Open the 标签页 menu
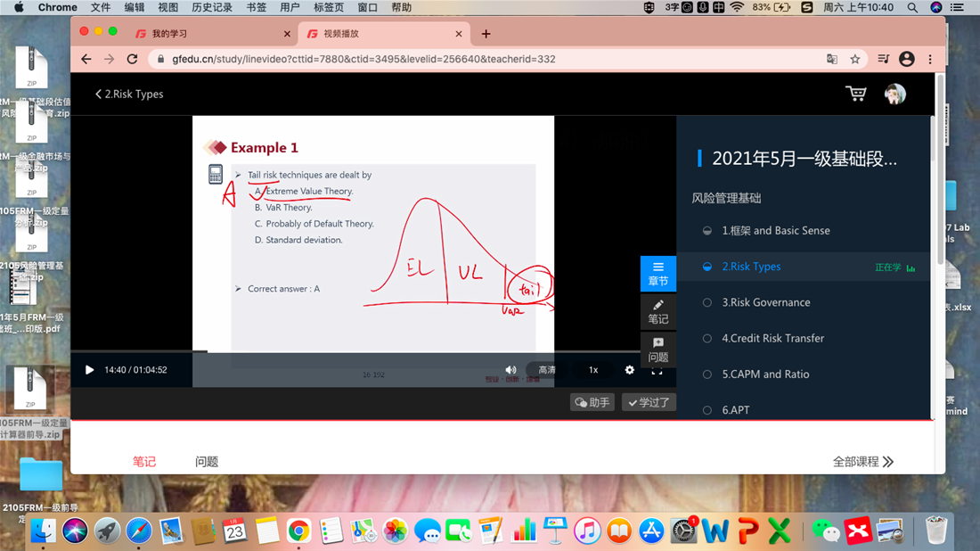This screenshot has width=980, height=551. pyautogui.click(x=329, y=7)
